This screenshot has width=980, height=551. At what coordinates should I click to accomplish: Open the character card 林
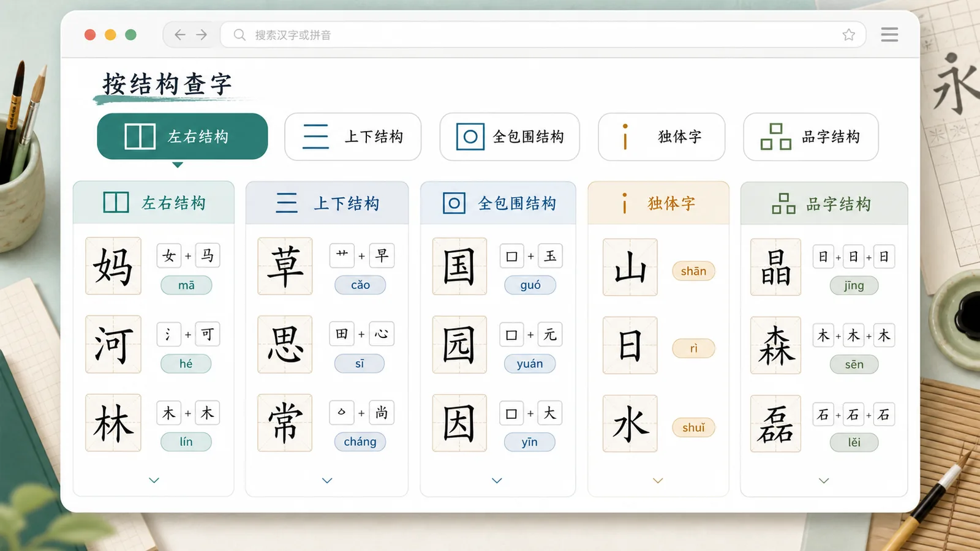(113, 422)
